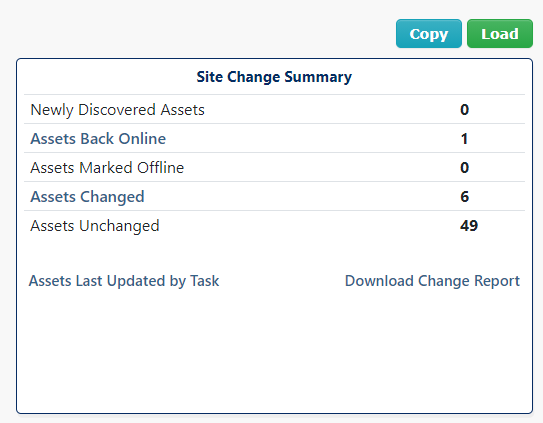
Task: Click the Assets Changed count 6
Action: pyautogui.click(x=464, y=197)
